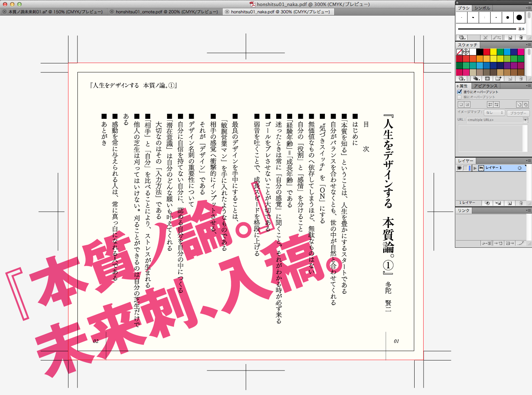This screenshot has height=395, width=532.
Task: Open the レイヤー panel flyout menu
Action: coord(528,161)
